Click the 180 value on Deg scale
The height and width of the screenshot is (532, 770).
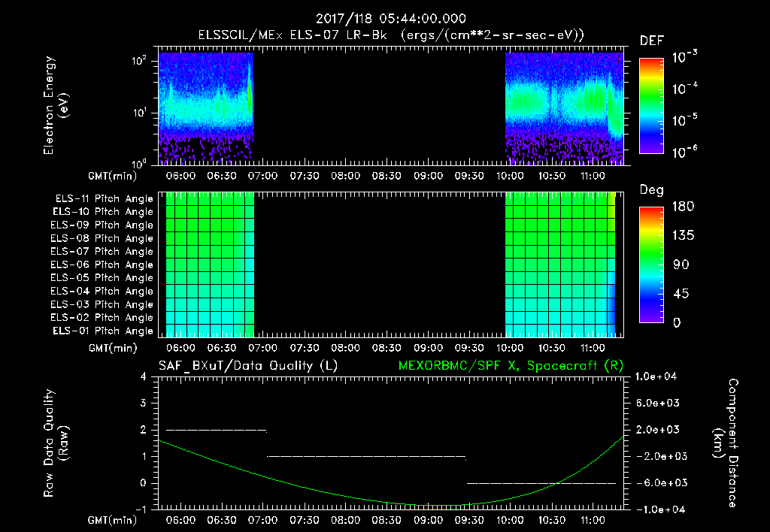click(x=683, y=207)
